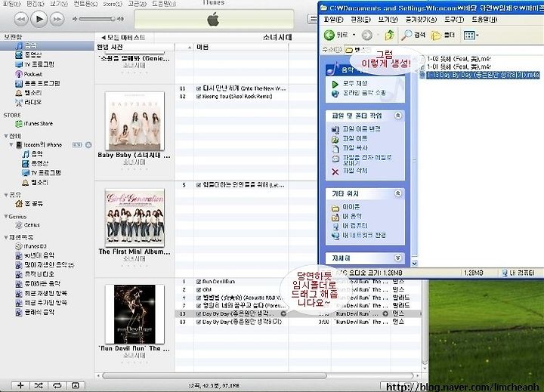Image resolution: width=544 pixels, height=392 pixels.
Task: Open TV 프로그램 under the iTunes library
Action: click(35, 64)
